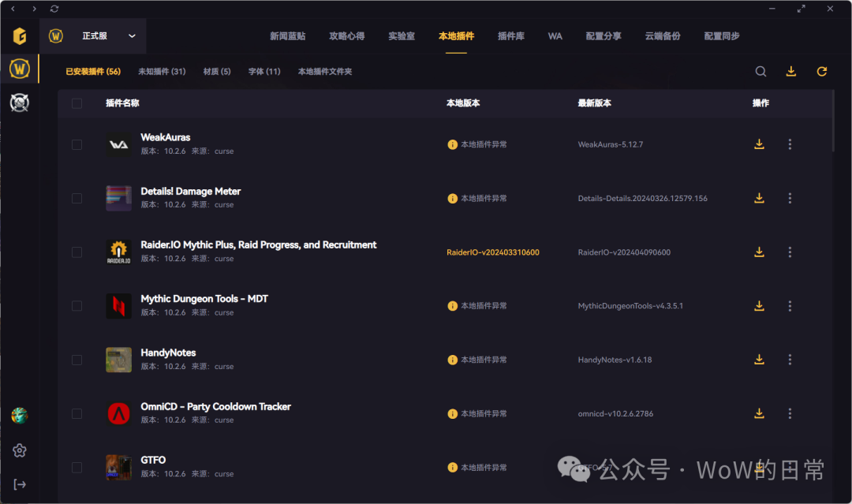
Task: Open the search icon above the plugin list
Action: [x=760, y=71]
